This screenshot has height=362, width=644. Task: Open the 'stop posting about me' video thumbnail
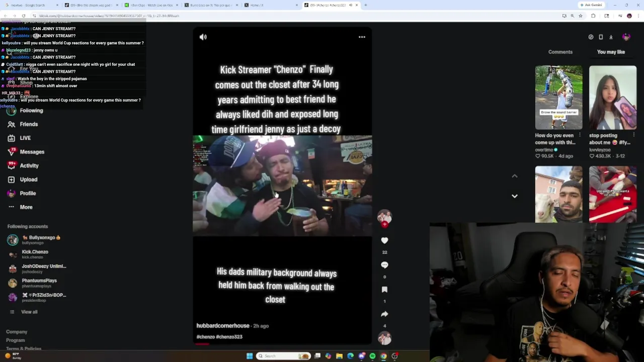click(612, 98)
